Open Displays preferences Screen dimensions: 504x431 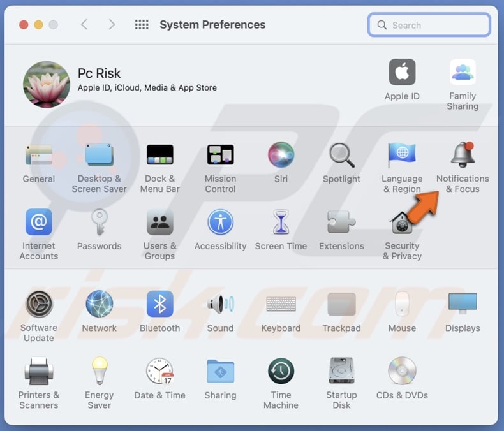tap(463, 304)
